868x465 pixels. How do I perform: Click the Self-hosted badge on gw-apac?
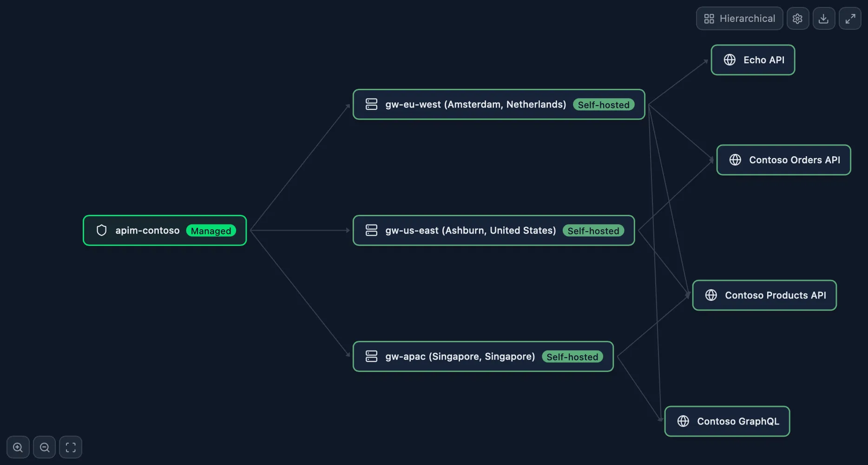tap(572, 357)
